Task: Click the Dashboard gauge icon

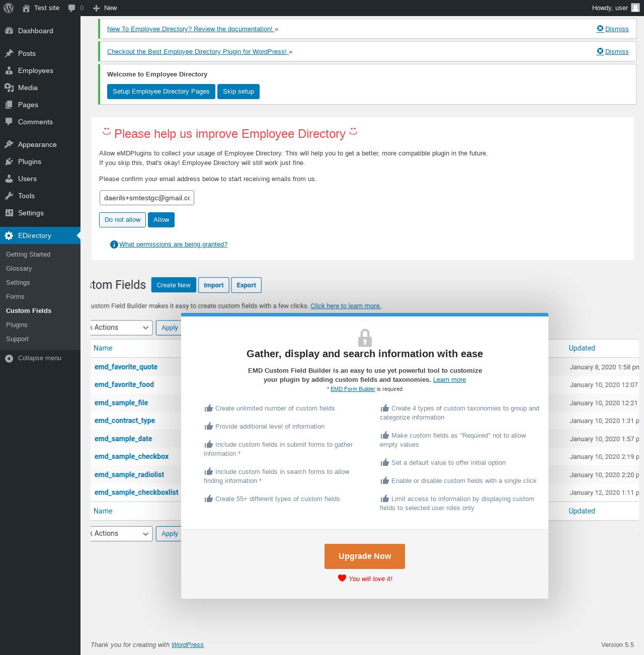Action: coord(9,31)
